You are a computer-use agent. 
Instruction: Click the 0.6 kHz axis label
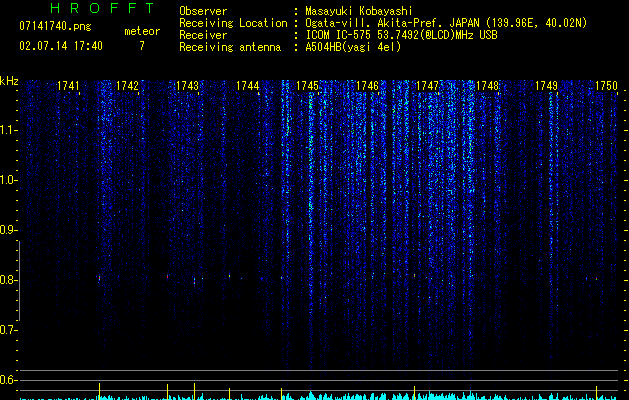coord(8,380)
